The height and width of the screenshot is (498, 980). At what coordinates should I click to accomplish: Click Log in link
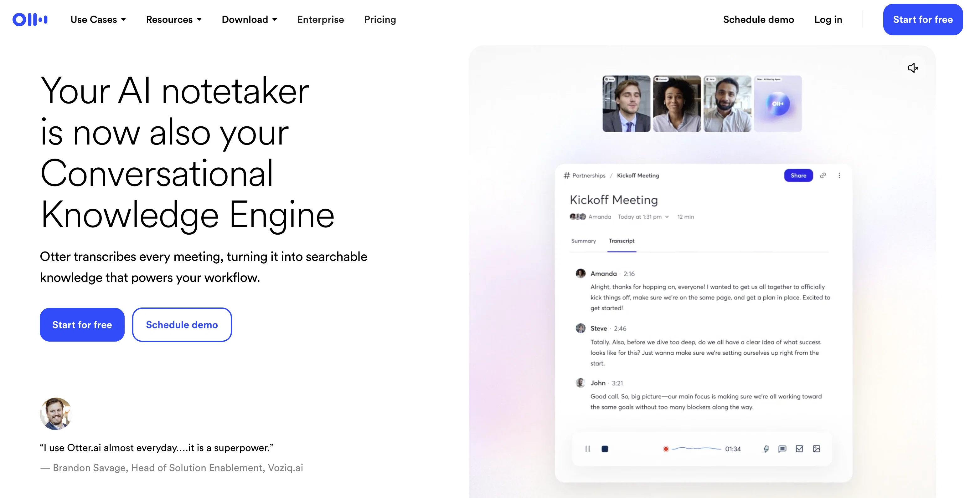click(x=828, y=19)
